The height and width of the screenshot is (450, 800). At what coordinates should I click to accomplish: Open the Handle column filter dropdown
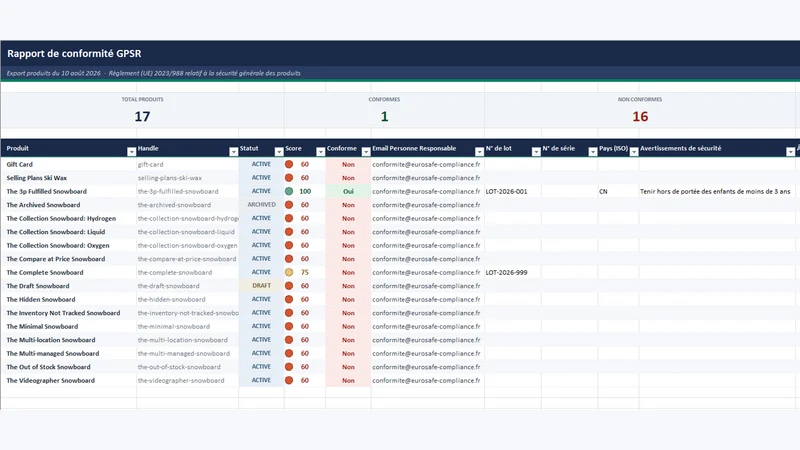[233, 152]
